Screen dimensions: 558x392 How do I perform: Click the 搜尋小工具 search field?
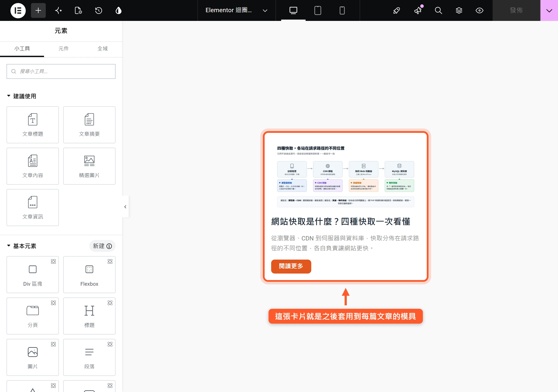[61, 71]
